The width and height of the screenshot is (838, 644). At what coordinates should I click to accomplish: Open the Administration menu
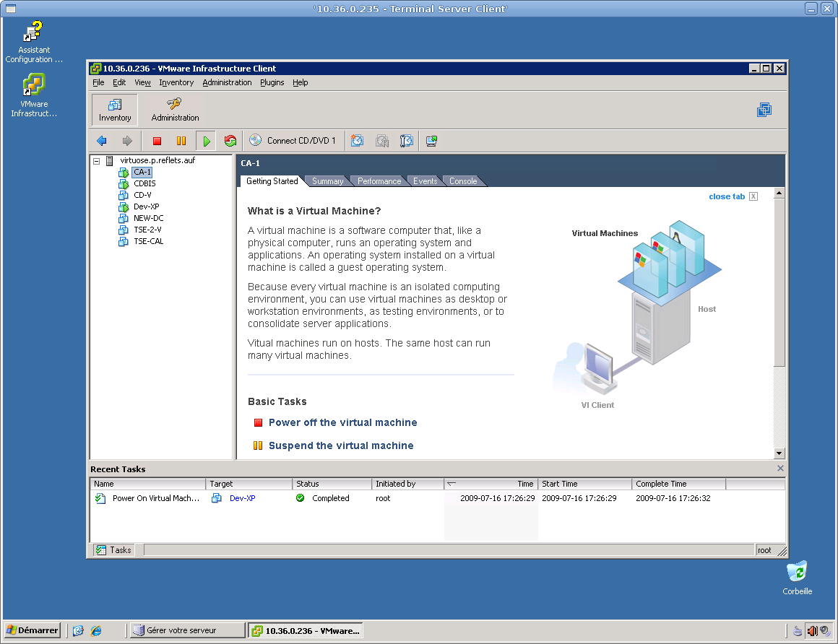click(227, 83)
